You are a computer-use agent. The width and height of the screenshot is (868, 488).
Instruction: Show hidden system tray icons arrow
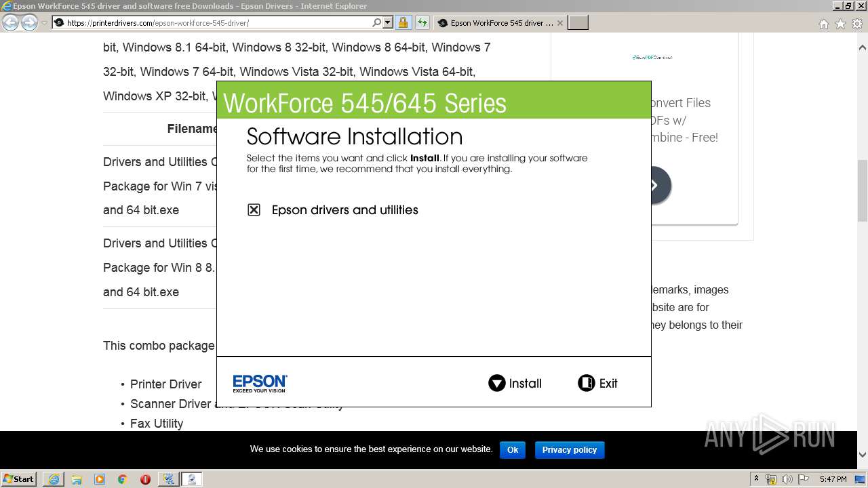(756, 479)
